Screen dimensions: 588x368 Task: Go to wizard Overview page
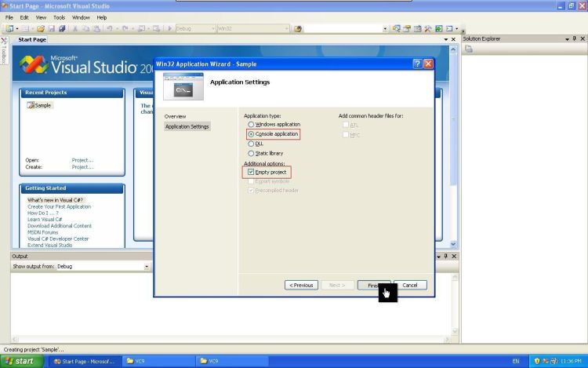(175, 116)
